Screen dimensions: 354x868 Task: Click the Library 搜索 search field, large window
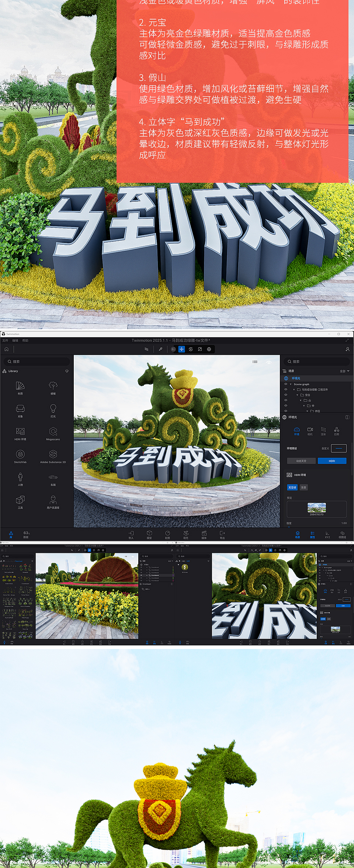point(37,362)
